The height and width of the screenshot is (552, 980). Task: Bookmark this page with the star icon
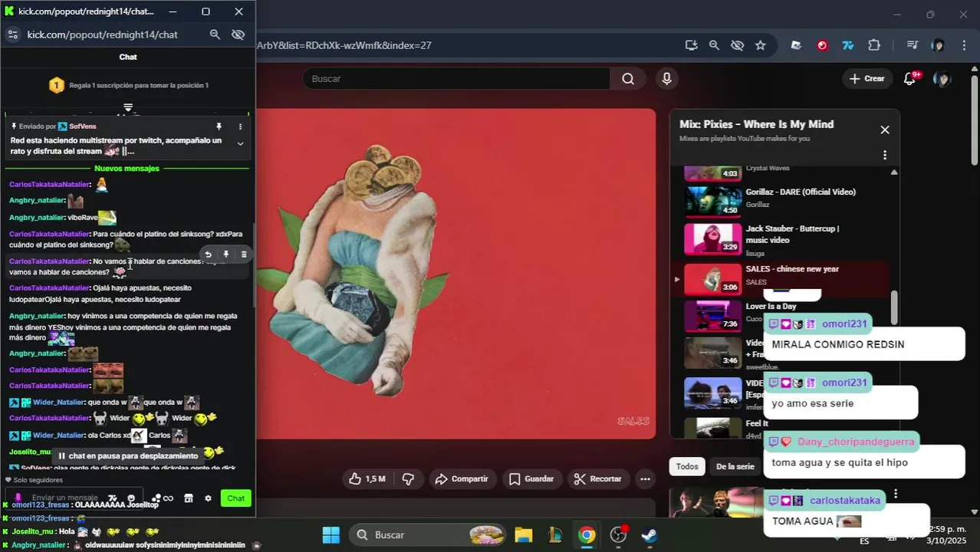[760, 45]
